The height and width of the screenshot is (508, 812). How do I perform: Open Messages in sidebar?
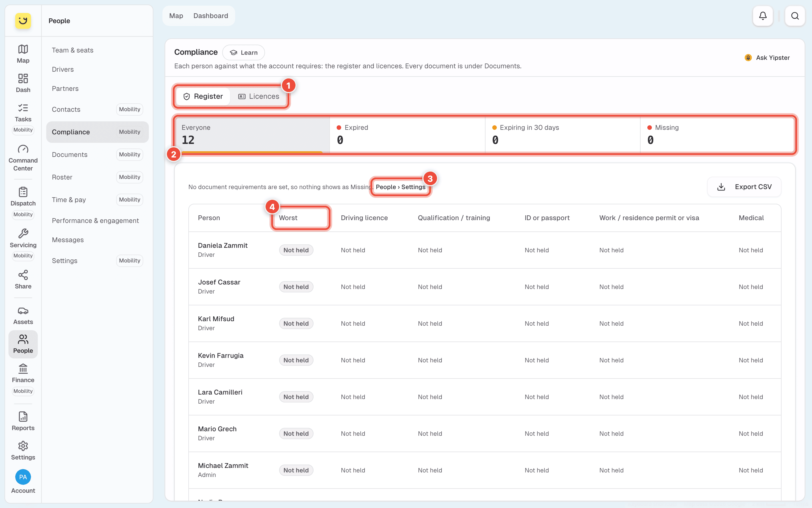(68, 240)
